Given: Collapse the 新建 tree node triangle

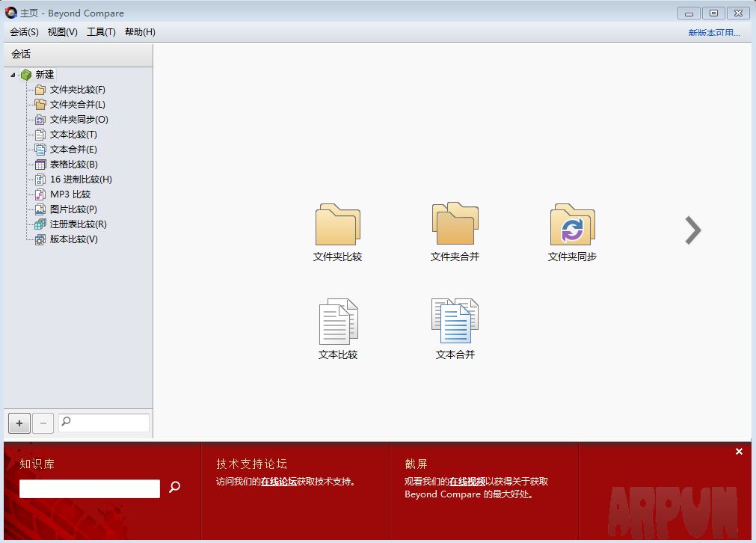Looking at the screenshot, I should [13, 75].
